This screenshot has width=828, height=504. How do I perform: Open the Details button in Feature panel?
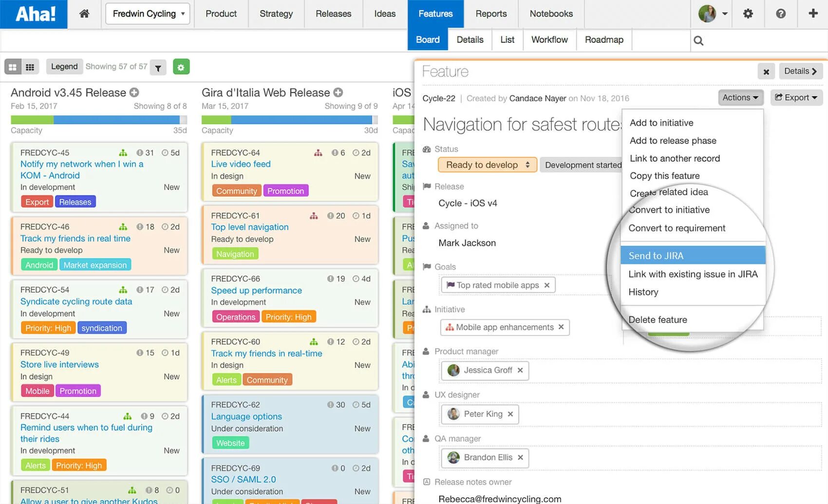800,71
